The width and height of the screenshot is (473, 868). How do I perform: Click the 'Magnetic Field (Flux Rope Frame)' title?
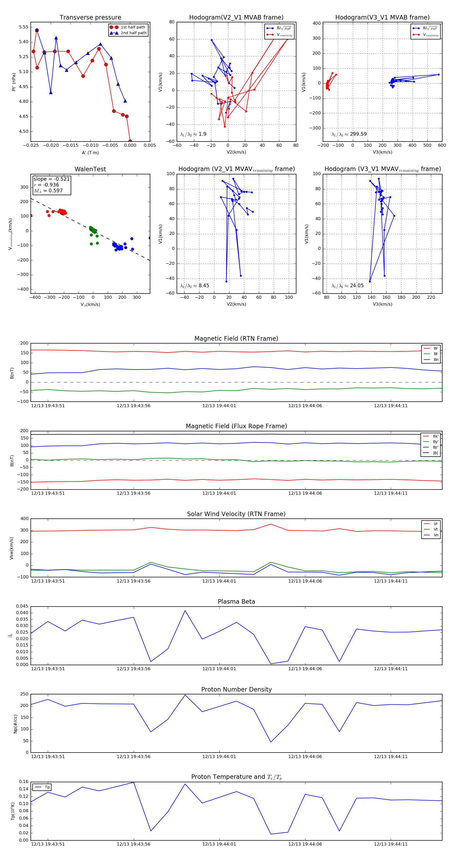(x=236, y=426)
